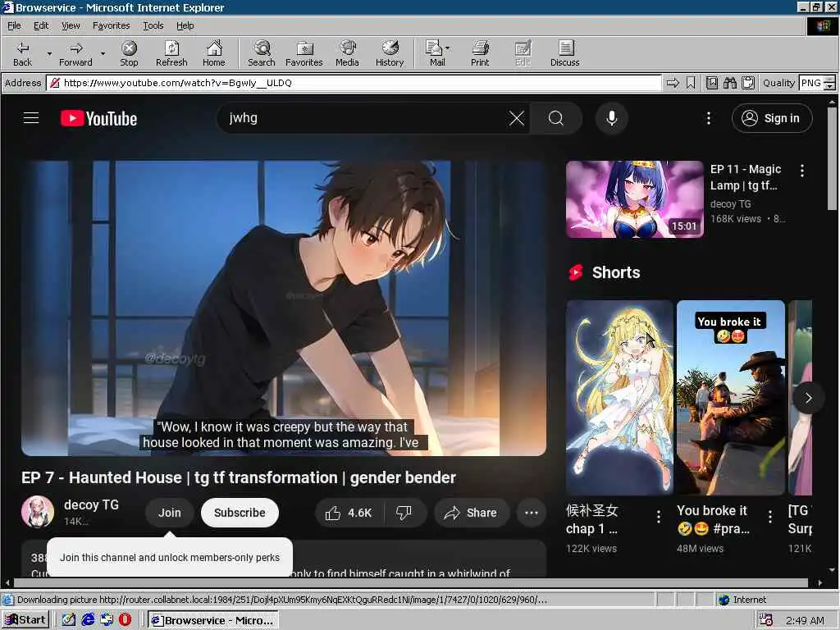Click the microphone voice search icon
Image resolution: width=840 pixels, height=630 pixels.
[x=611, y=118]
